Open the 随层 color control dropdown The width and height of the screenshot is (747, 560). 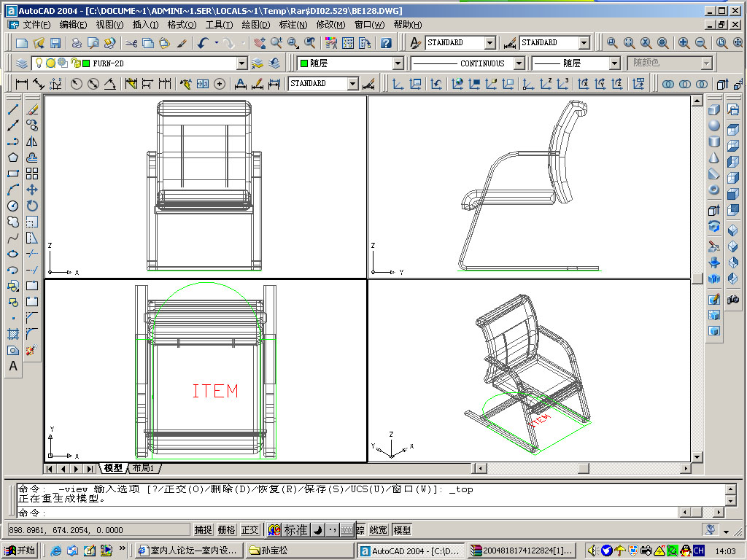click(398, 64)
